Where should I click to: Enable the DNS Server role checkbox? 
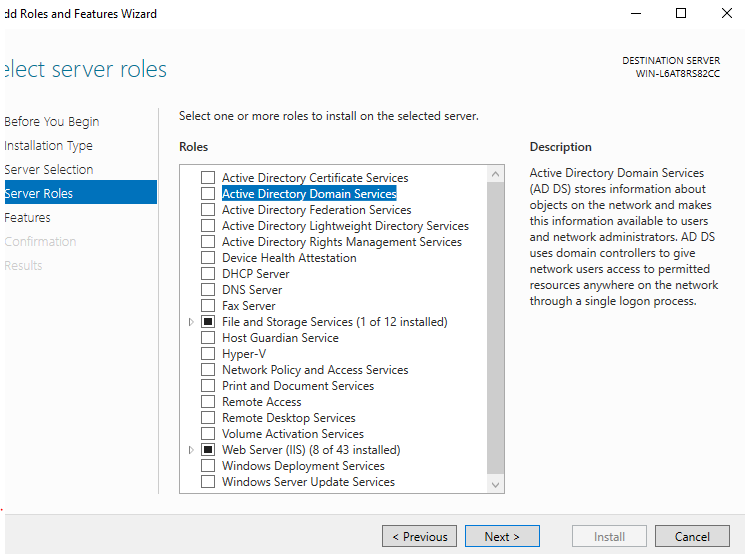[x=208, y=289]
